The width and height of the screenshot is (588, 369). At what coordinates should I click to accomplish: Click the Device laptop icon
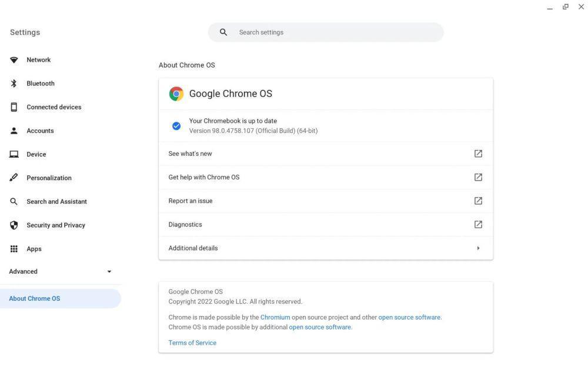(x=14, y=154)
